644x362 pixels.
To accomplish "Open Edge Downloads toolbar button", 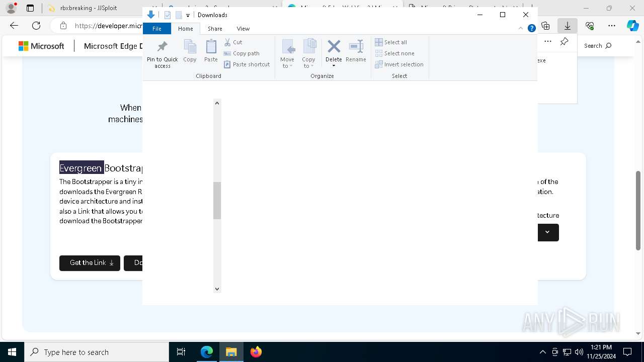I will pyautogui.click(x=568, y=26).
